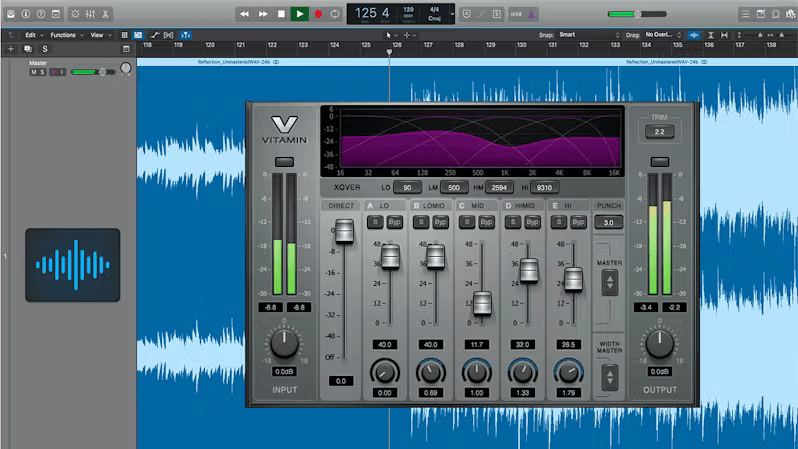Solo the LO band in Vitamin
The image size is (798, 449).
click(375, 222)
